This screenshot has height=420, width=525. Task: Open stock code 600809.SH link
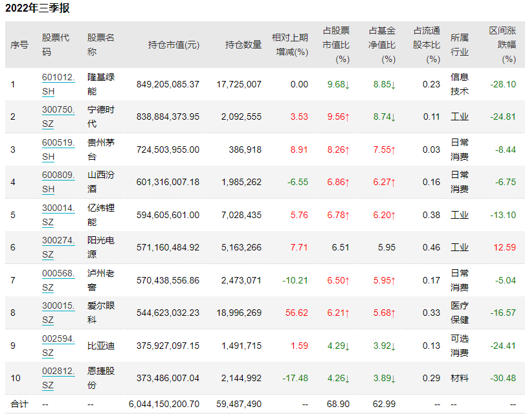58,175
